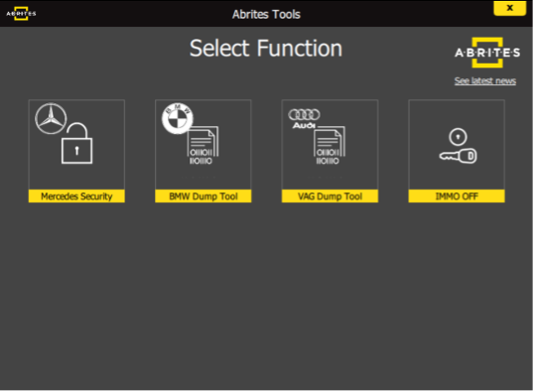Click the Mercedes star logo
This screenshot has width=534, height=392.
[51, 118]
